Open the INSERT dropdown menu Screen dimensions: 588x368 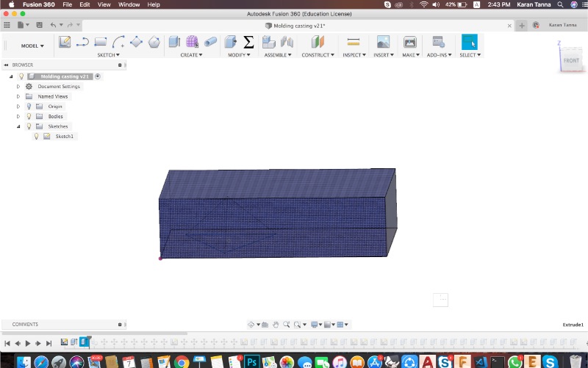[384, 55]
